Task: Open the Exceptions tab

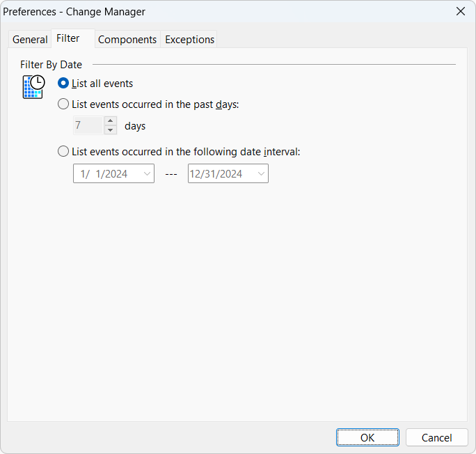Action: 189,40
